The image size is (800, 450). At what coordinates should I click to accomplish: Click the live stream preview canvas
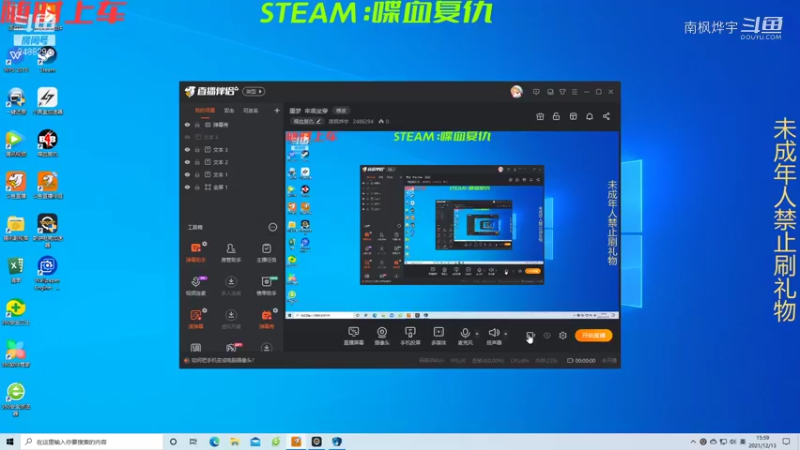452,225
